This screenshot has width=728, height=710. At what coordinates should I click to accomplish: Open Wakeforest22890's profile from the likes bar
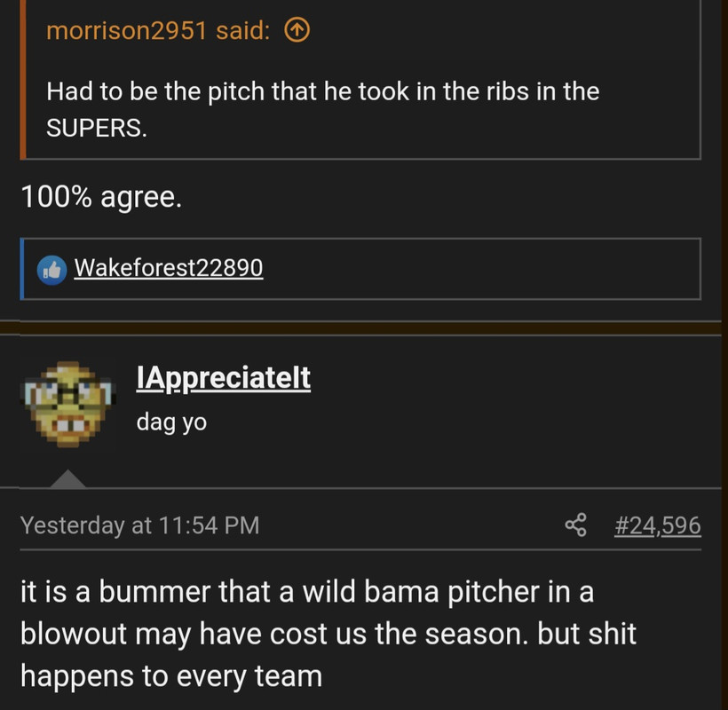point(169,268)
